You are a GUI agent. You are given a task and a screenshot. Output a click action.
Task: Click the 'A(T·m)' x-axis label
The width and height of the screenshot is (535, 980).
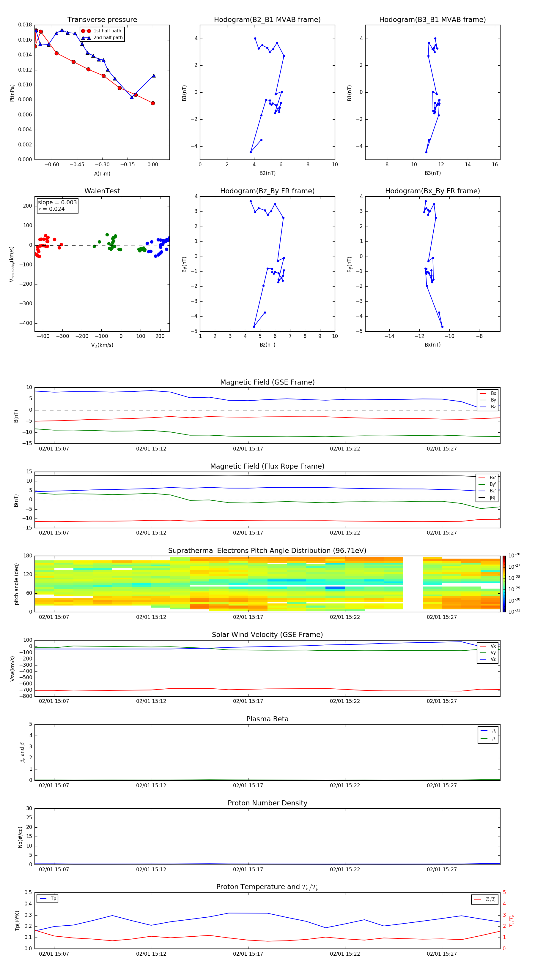(x=102, y=174)
